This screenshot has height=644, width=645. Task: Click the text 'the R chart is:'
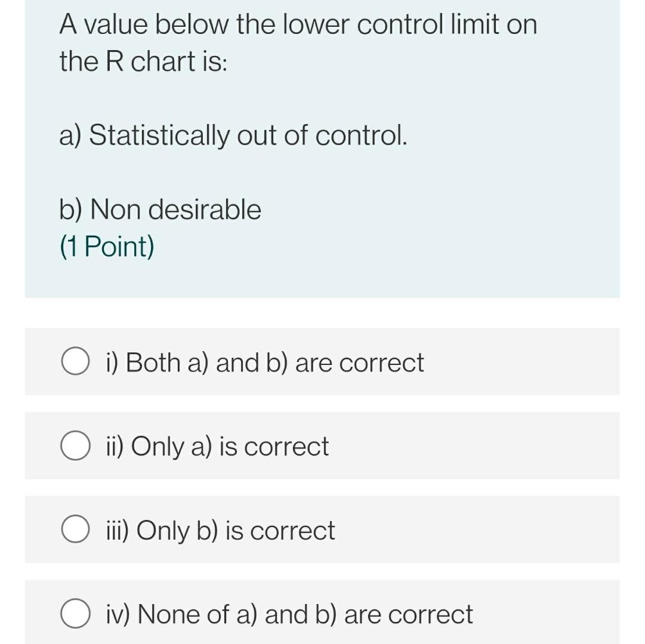[x=143, y=61]
